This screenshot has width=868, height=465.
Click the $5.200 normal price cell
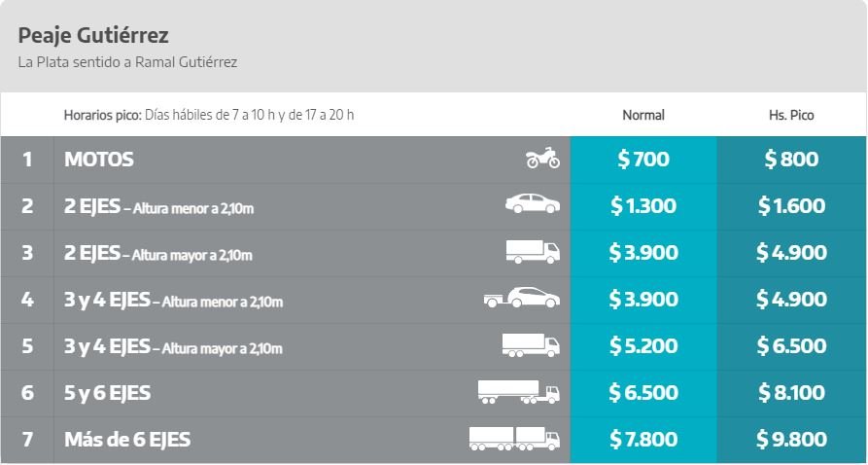[643, 346]
